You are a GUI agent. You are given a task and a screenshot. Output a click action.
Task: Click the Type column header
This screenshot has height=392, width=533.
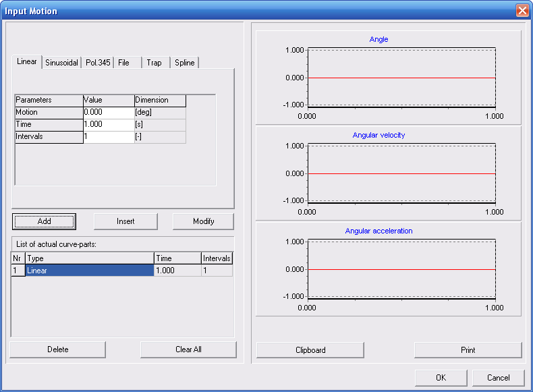pos(90,258)
